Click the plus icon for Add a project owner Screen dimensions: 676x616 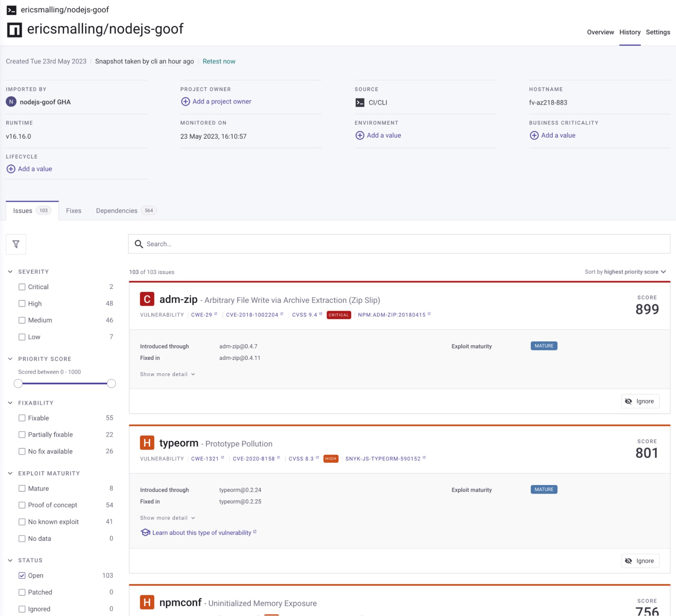point(185,101)
